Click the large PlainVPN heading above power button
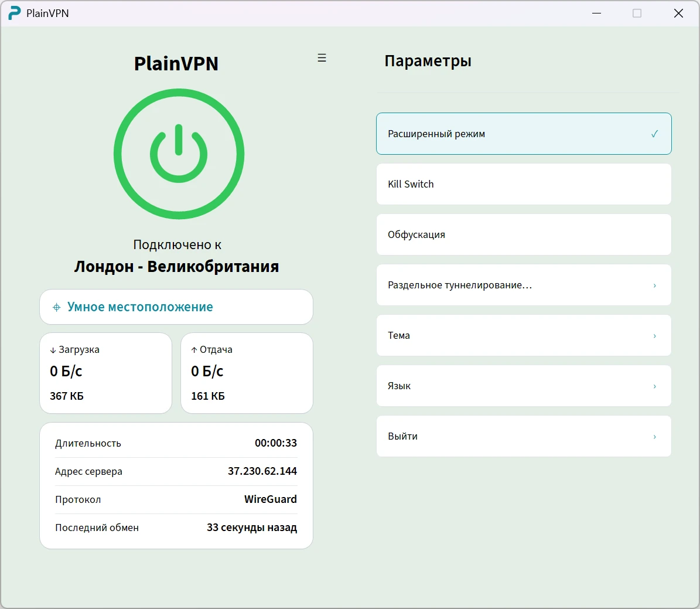700x609 pixels. pyautogui.click(x=176, y=63)
